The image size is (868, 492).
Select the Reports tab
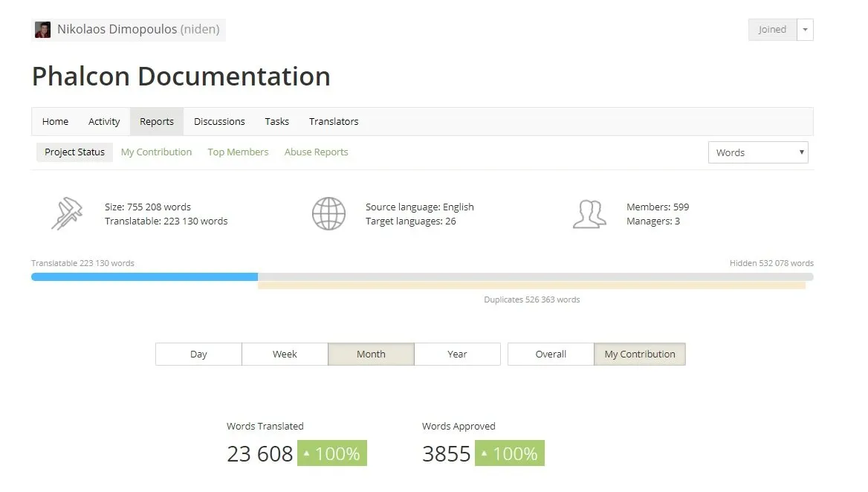pyautogui.click(x=157, y=121)
